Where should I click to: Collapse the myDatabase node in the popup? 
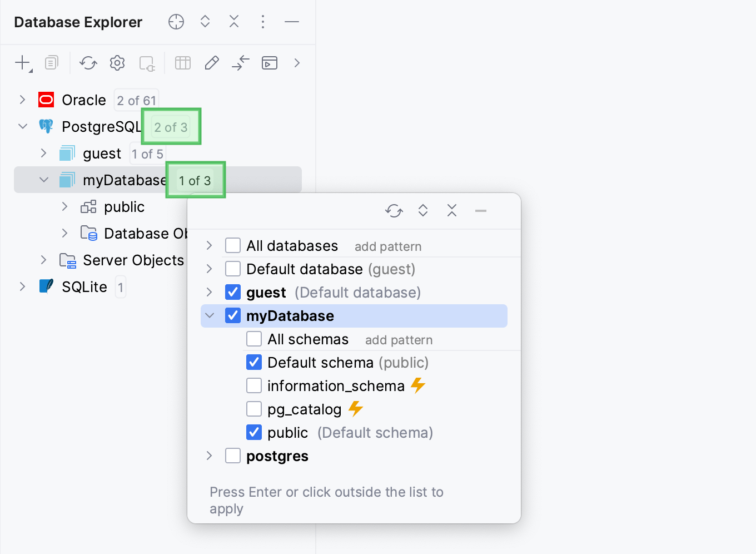[210, 315]
